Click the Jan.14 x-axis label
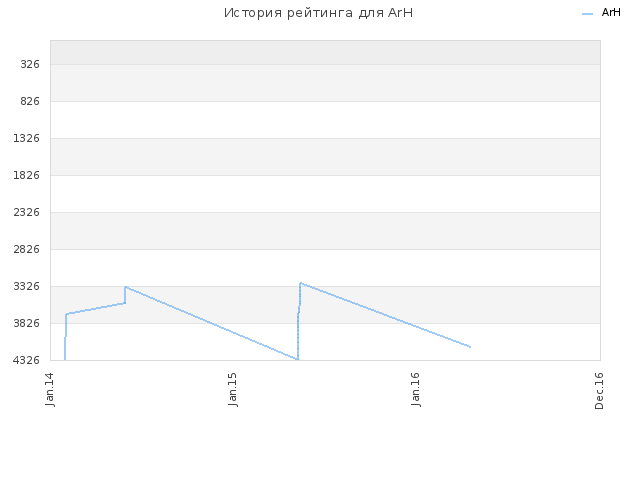Image resolution: width=640 pixels, height=480 pixels. (50, 389)
